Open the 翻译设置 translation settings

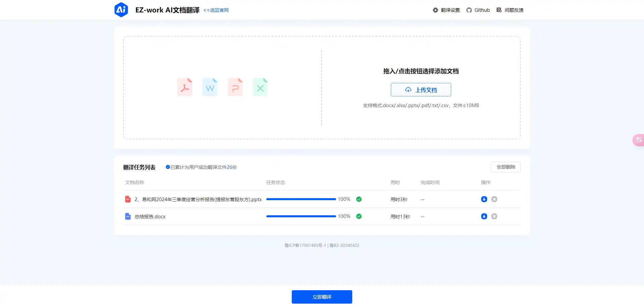446,10
